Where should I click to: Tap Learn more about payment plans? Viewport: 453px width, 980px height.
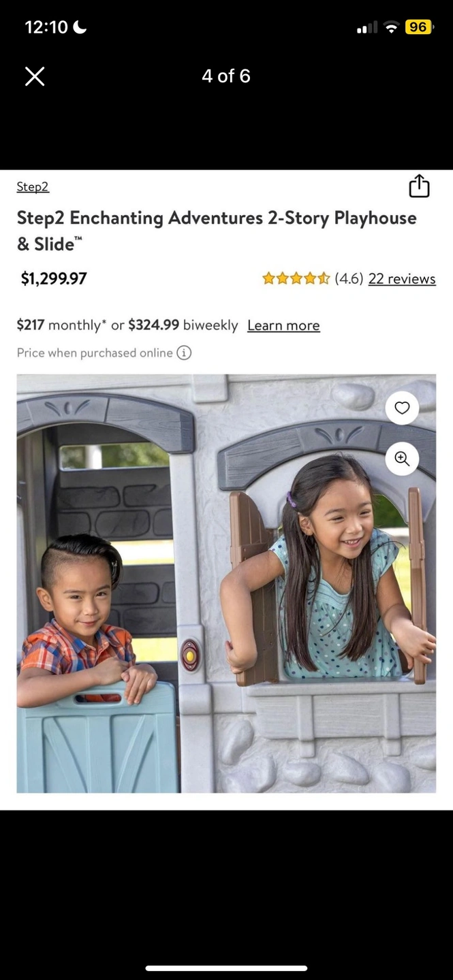pyautogui.click(x=283, y=325)
